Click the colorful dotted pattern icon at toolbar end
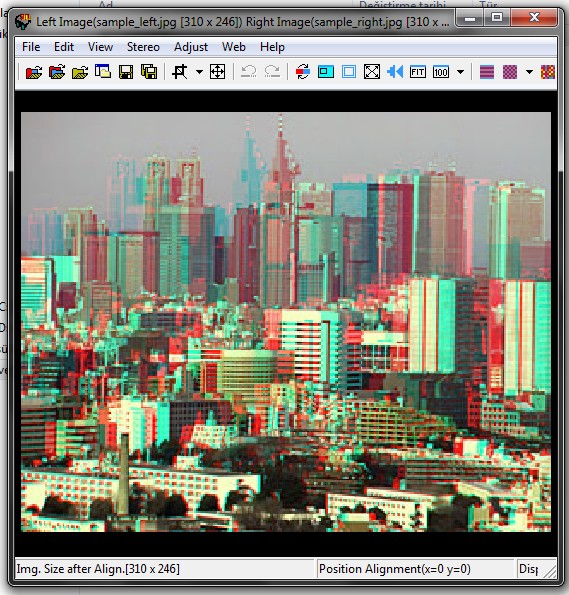 tap(548, 72)
